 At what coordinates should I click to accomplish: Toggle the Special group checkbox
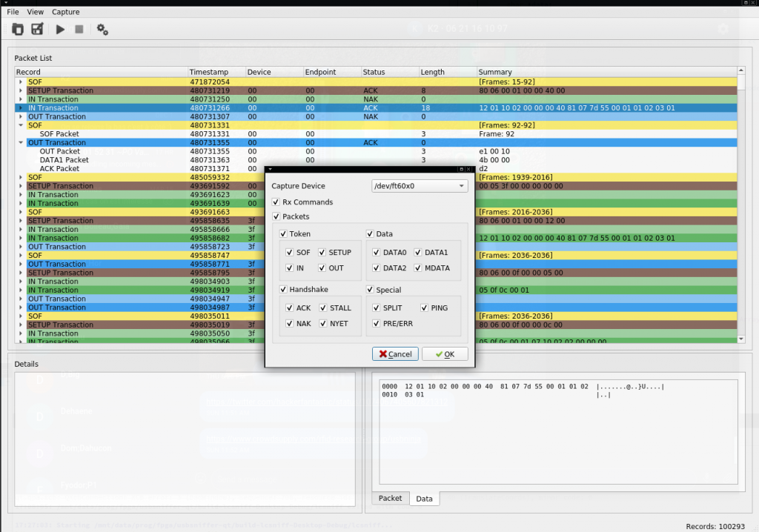[370, 290]
